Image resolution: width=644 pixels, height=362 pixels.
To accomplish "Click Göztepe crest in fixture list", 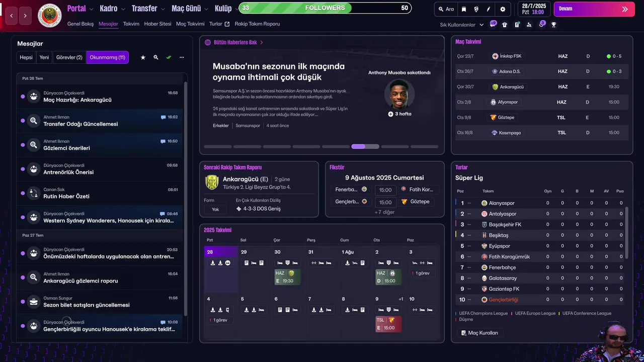I will point(404,202).
